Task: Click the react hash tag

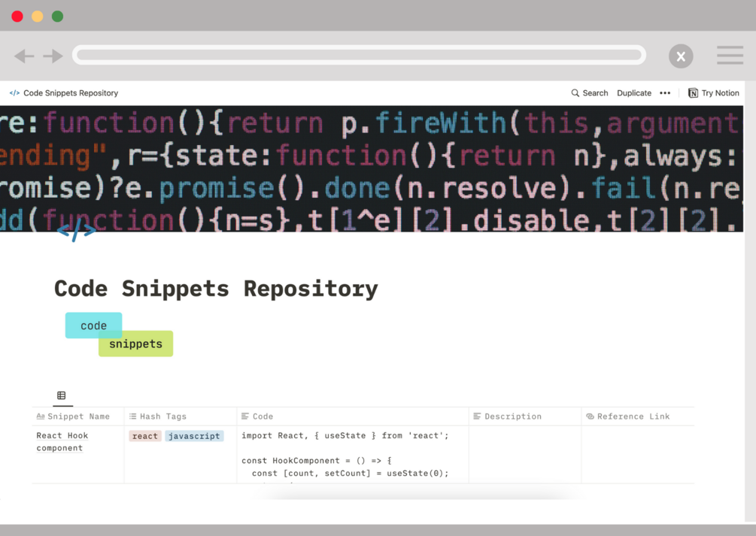Action: click(145, 436)
